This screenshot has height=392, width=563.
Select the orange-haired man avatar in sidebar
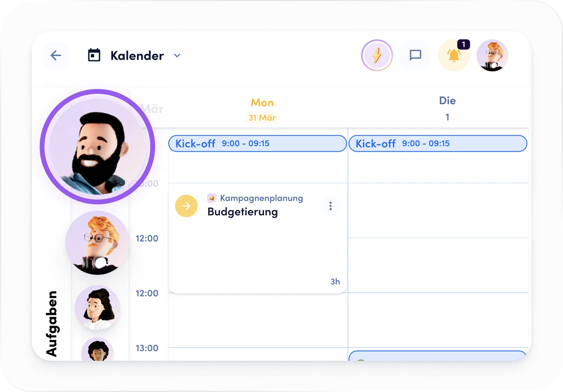[98, 243]
